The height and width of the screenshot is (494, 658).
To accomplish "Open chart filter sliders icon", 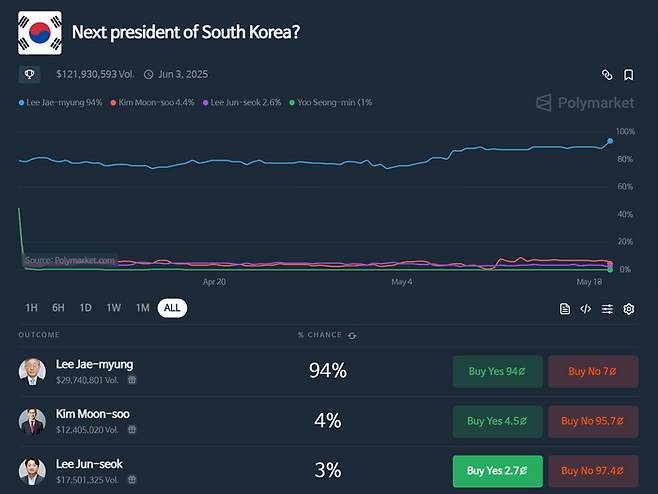I will pyautogui.click(x=607, y=309).
